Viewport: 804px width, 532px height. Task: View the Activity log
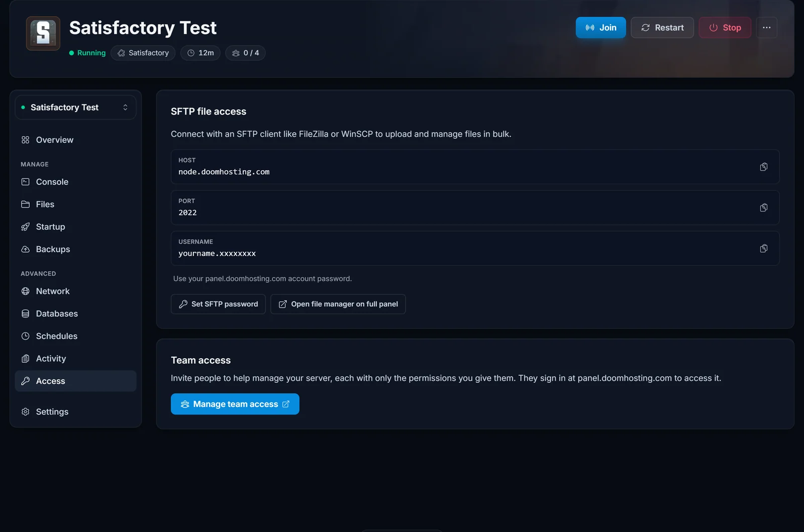click(75, 359)
